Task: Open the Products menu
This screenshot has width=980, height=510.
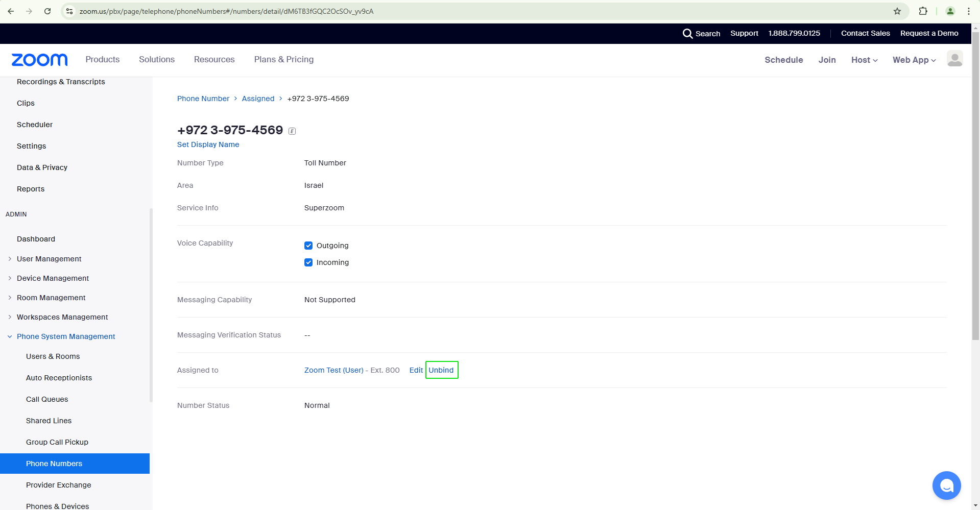Action: coord(103,59)
